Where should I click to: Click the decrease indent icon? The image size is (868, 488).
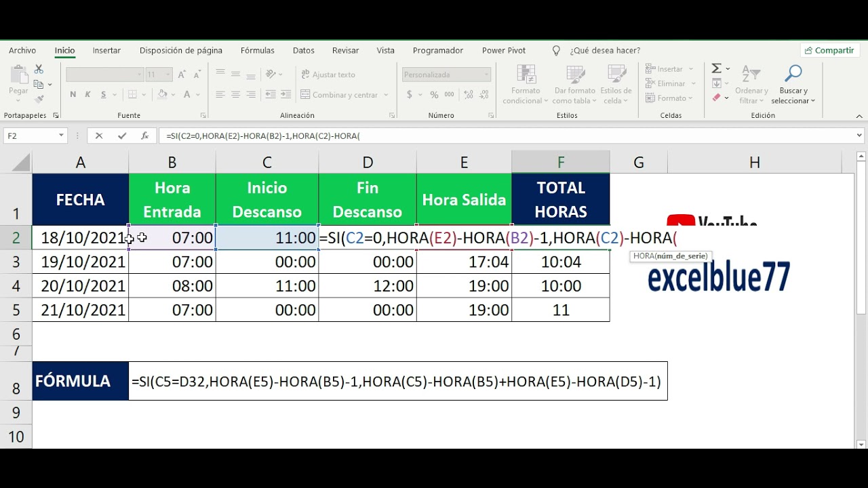pyautogui.click(x=271, y=95)
